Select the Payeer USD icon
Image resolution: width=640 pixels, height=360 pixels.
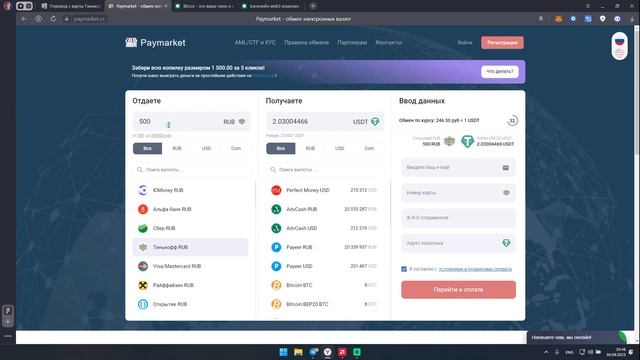[276, 266]
